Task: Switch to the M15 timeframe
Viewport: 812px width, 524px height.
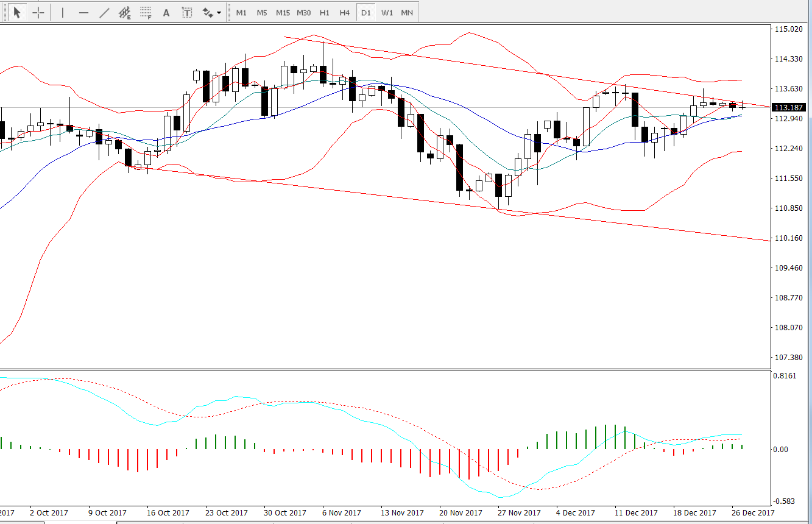Action: pyautogui.click(x=283, y=12)
